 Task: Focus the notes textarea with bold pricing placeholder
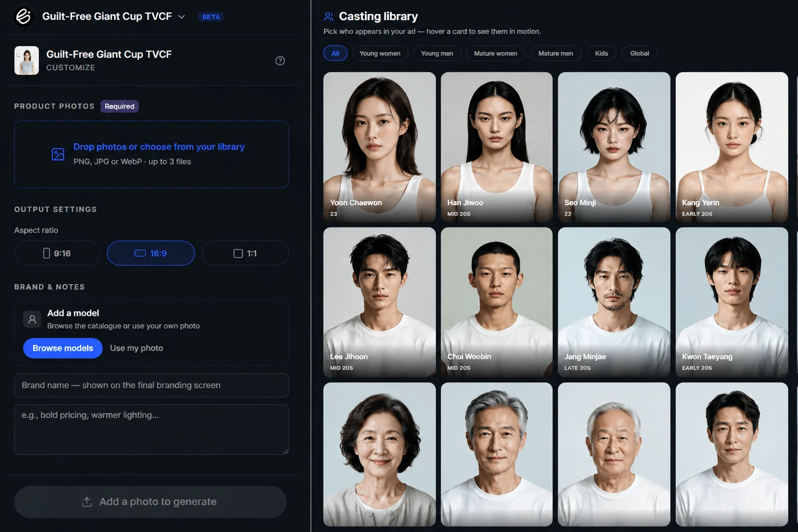click(x=152, y=430)
